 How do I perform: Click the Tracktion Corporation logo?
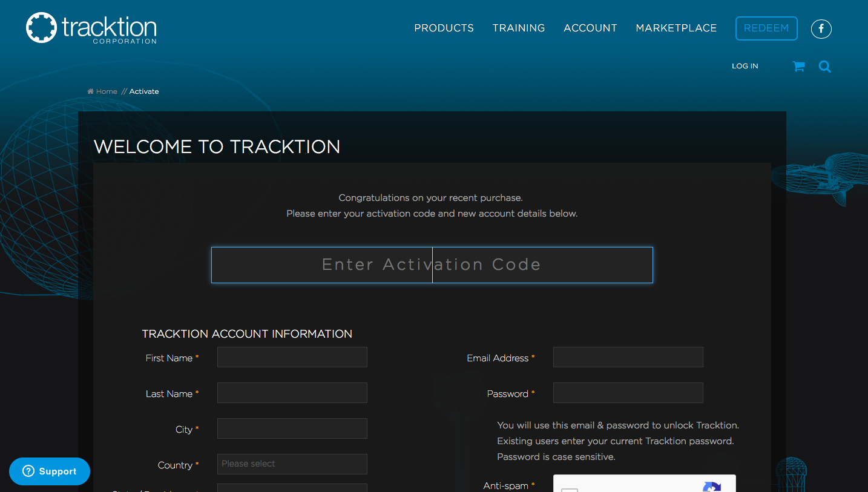coord(91,28)
